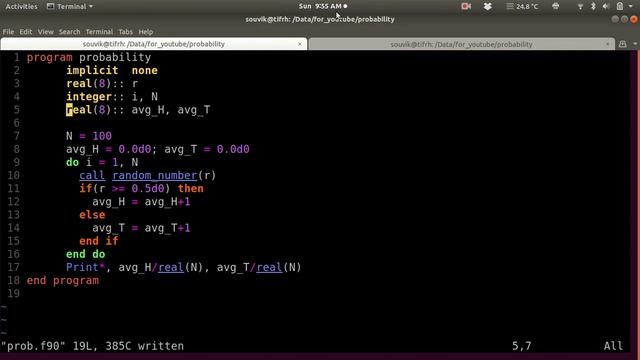
Task: Minimize the terminal window
Action: tap(615, 19)
